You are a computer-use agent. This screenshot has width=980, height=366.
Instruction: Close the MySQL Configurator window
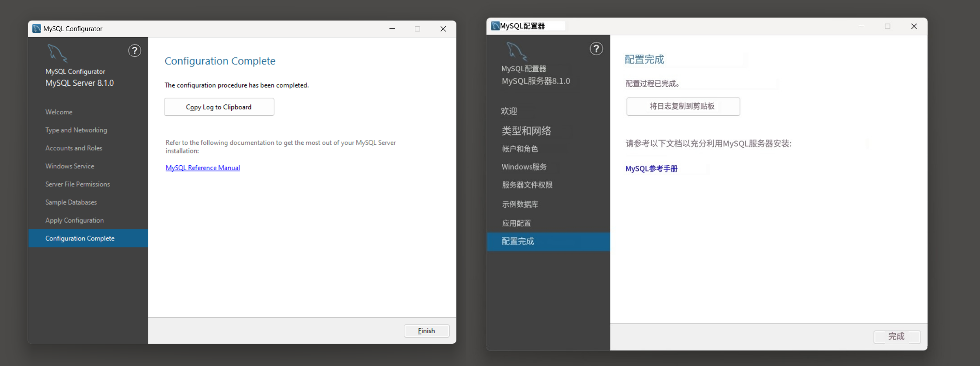tap(443, 29)
